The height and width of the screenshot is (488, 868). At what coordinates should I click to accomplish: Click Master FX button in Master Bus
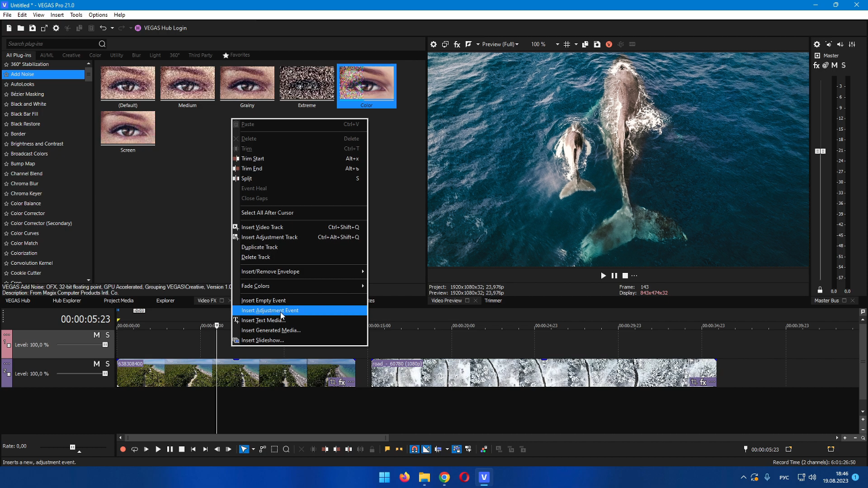[816, 65]
